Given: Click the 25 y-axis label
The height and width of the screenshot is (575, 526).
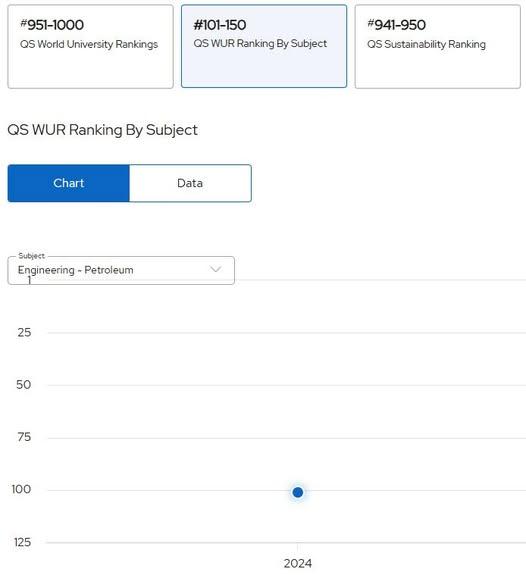Looking at the screenshot, I should click(x=24, y=333).
